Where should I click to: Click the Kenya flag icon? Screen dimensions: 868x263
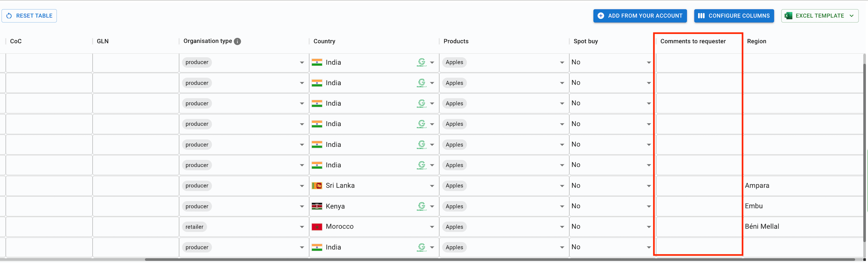point(317,206)
